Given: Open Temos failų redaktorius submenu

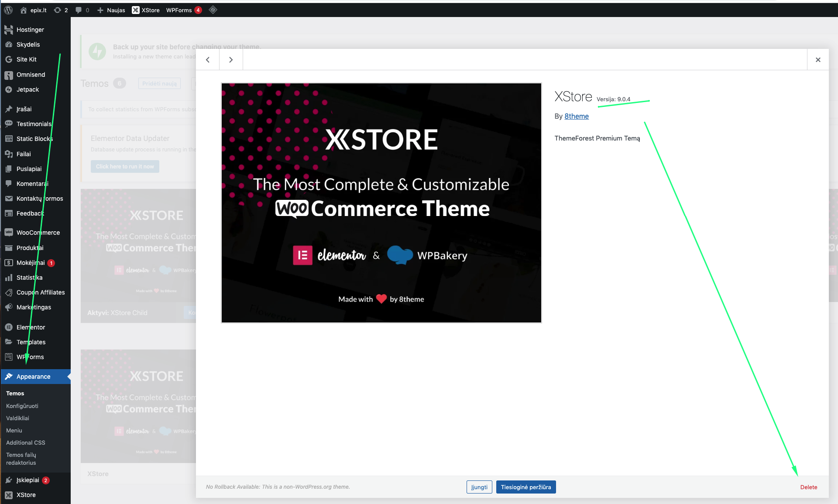Looking at the screenshot, I should coord(21,459).
